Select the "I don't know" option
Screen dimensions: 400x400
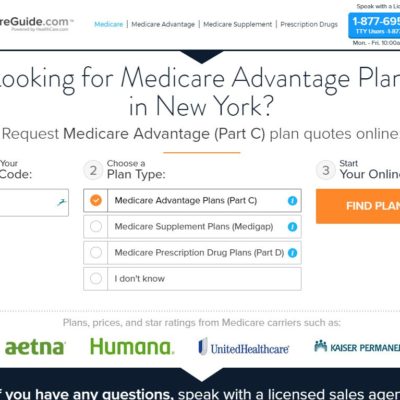coord(192,279)
